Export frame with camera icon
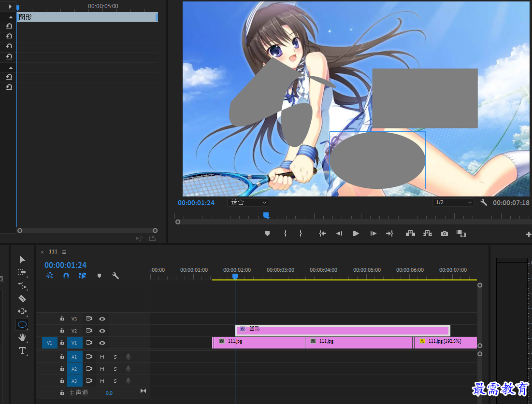532x404 pixels. [445, 234]
